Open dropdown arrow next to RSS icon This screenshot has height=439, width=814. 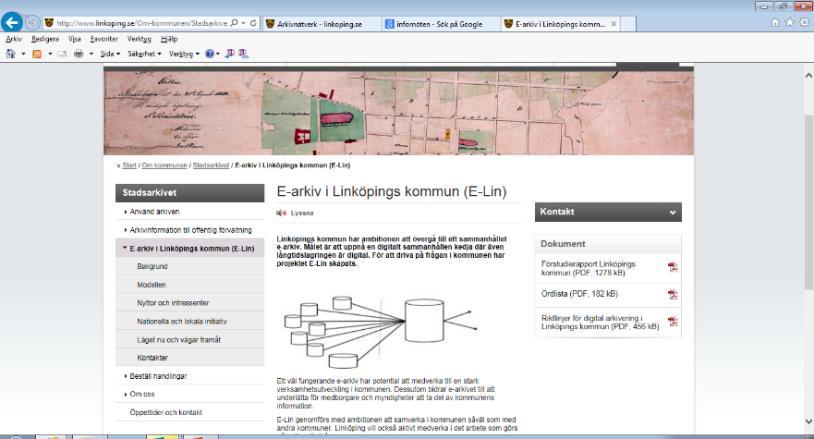tap(50, 54)
